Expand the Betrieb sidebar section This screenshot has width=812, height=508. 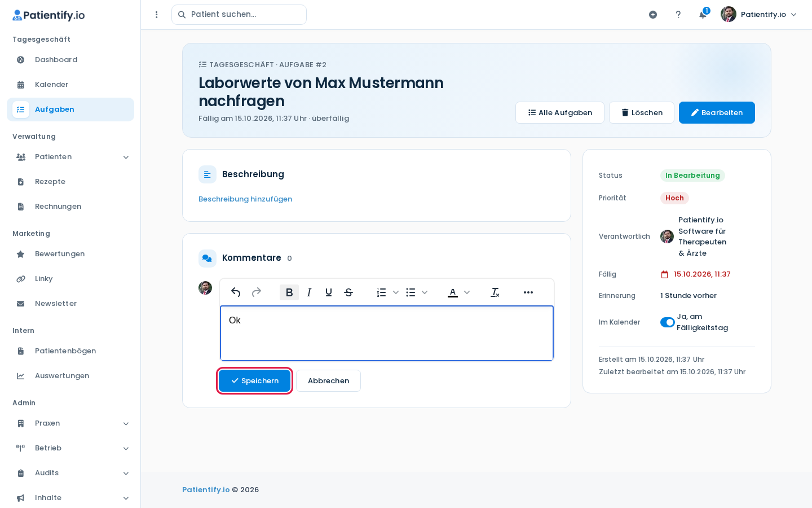(70, 448)
